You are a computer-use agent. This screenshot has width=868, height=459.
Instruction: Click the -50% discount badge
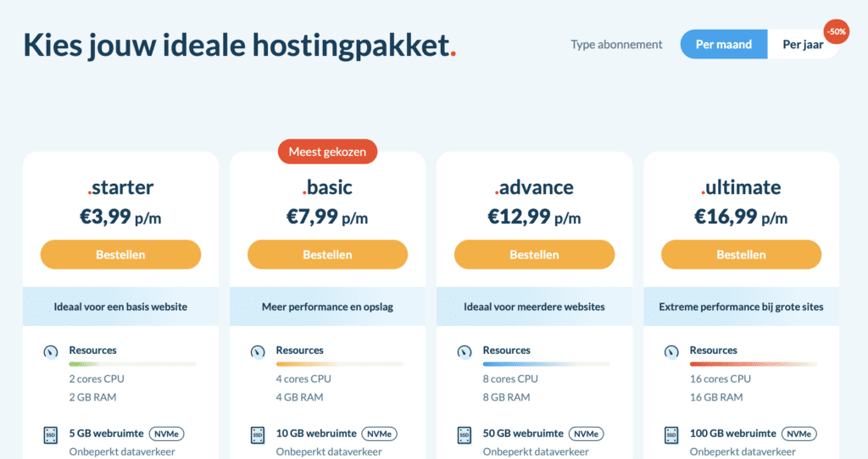837,31
